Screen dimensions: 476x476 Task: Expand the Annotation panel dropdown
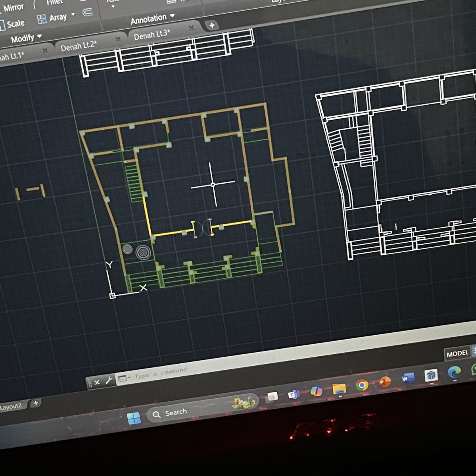click(153, 19)
